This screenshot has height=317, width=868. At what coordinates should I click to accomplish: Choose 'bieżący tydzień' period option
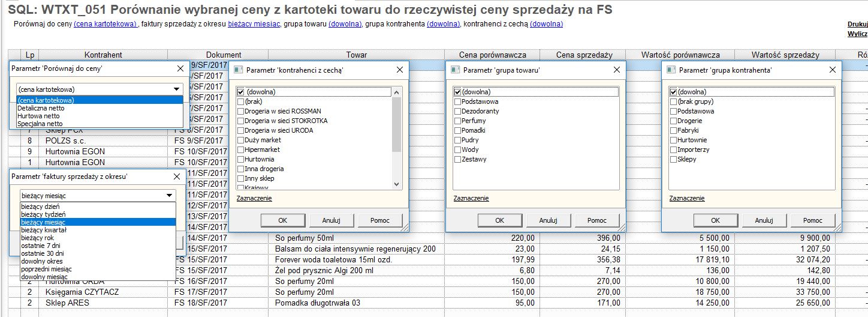coord(98,214)
